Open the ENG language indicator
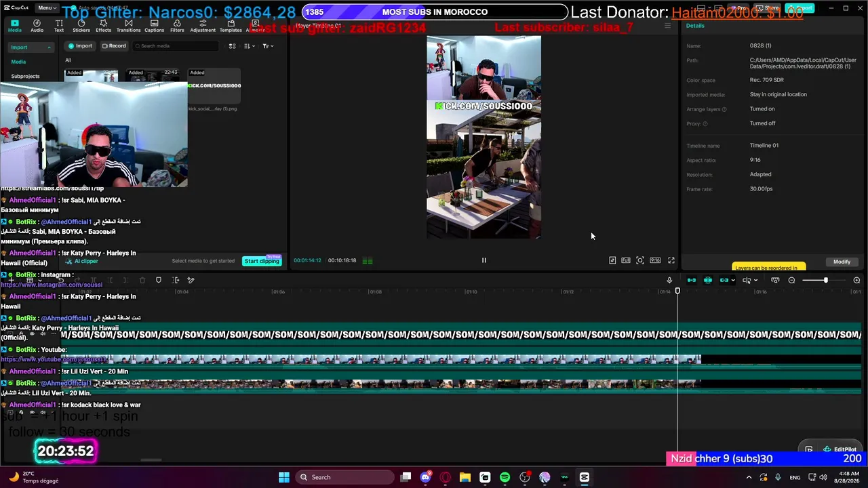This screenshot has width=868, height=488. tap(795, 477)
